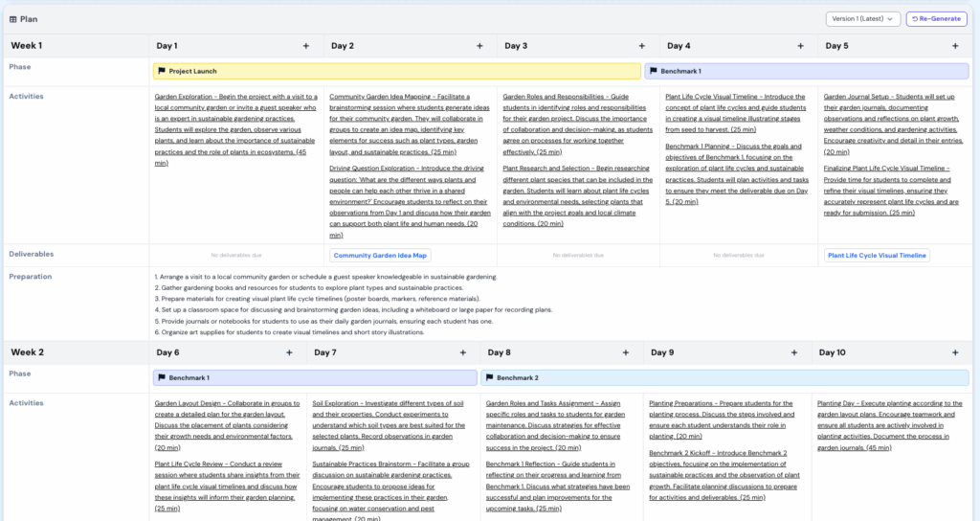Open Benchmark 1 Reflection activity
Viewport: 980px width, 521px height.
[558, 486]
